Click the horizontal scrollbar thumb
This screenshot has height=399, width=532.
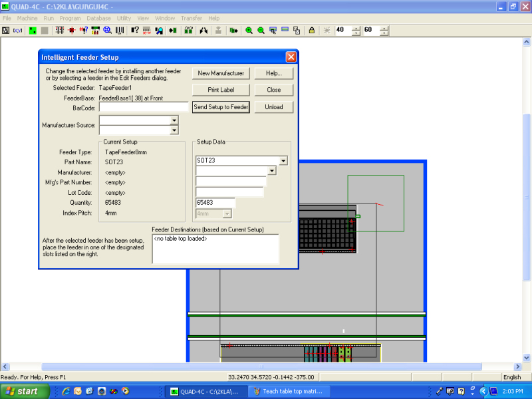(261, 366)
